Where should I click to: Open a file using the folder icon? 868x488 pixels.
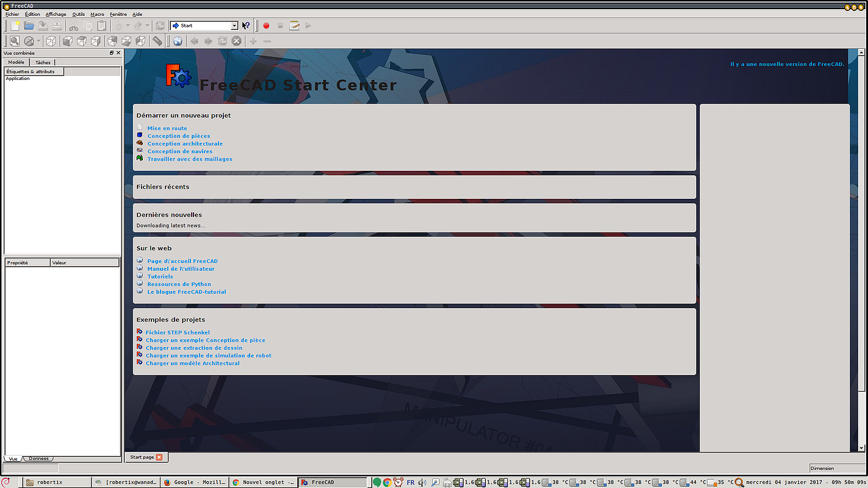click(29, 26)
